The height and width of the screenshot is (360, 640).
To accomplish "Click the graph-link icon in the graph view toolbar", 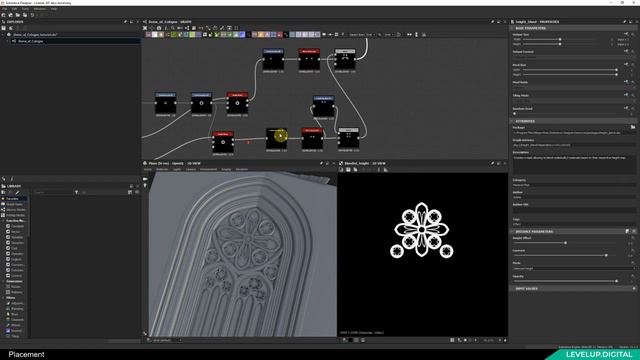I will [187, 28].
